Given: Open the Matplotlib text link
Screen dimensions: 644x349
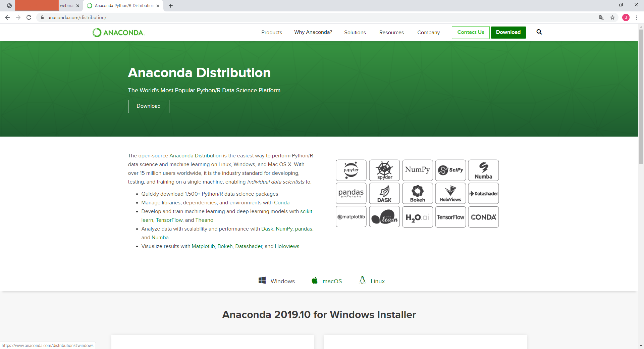Looking at the screenshot, I should [203, 246].
